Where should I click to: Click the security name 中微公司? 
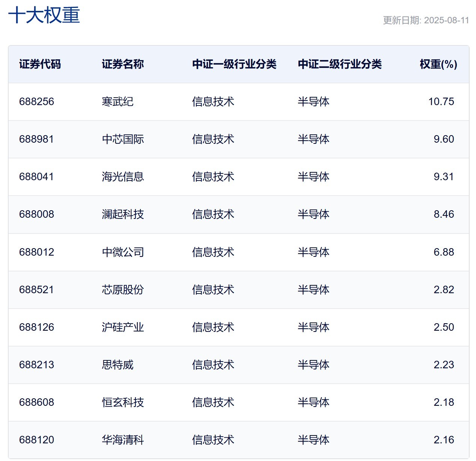[x=123, y=252]
